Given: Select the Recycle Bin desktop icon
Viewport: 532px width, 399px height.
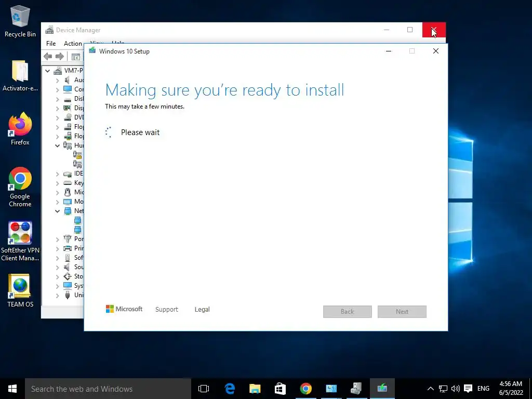Looking at the screenshot, I should [20, 21].
